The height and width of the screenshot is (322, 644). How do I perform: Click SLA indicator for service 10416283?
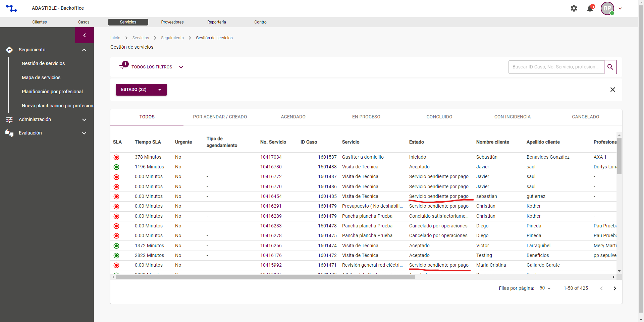coord(116,226)
